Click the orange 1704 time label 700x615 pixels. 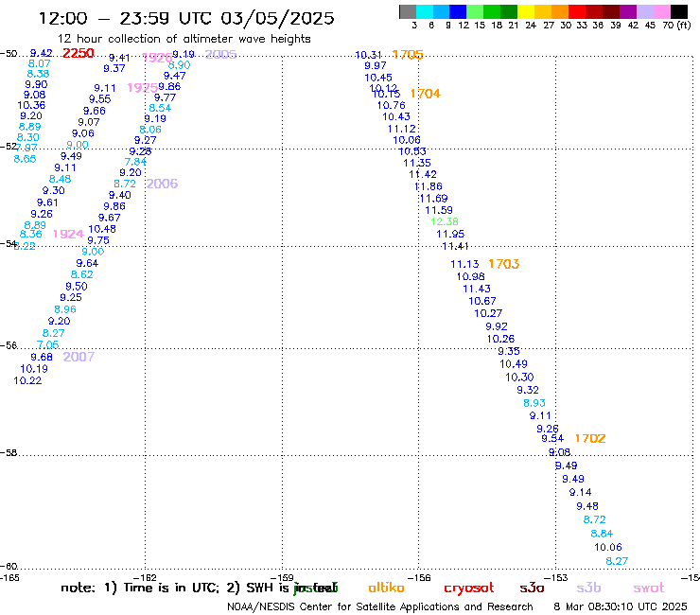pos(425,94)
